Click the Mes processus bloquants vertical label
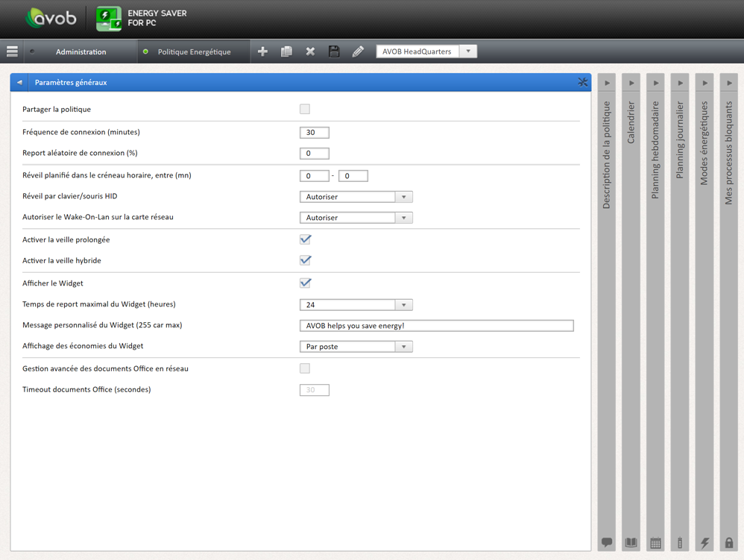The image size is (744, 560). coord(729,153)
